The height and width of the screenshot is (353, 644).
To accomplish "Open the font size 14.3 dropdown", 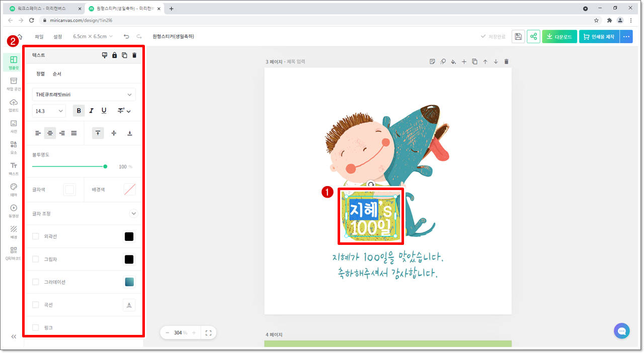I will click(49, 111).
